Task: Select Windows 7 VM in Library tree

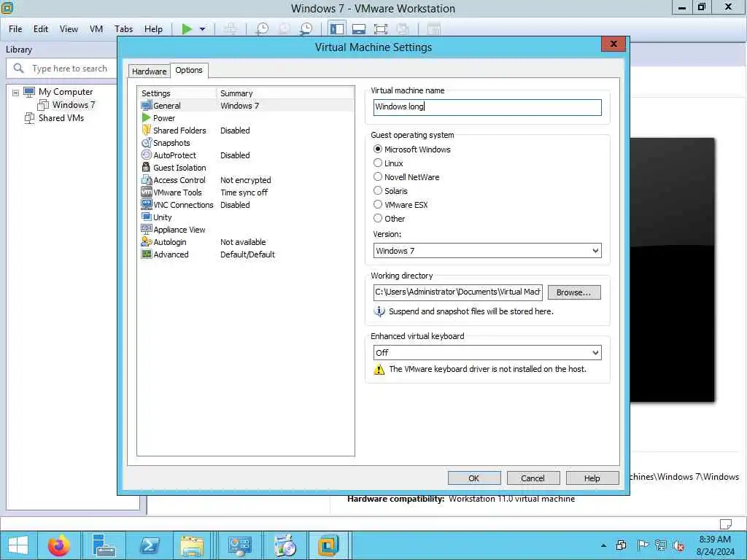Action: pos(74,105)
